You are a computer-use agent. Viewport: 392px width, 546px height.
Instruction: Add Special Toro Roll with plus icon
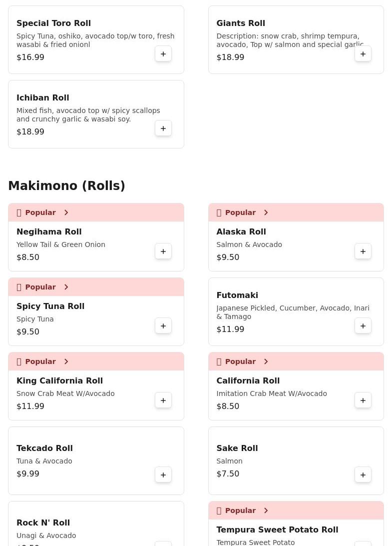click(x=163, y=54)
